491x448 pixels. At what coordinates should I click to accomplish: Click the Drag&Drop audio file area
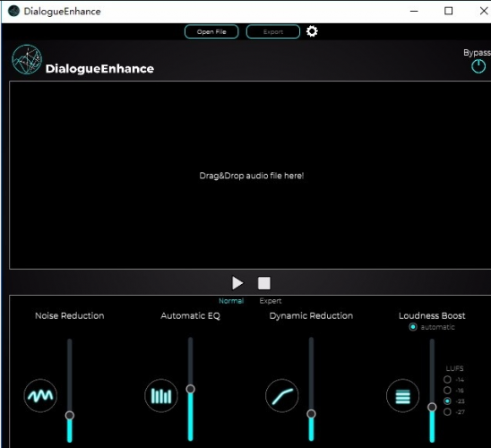(250, 176)
